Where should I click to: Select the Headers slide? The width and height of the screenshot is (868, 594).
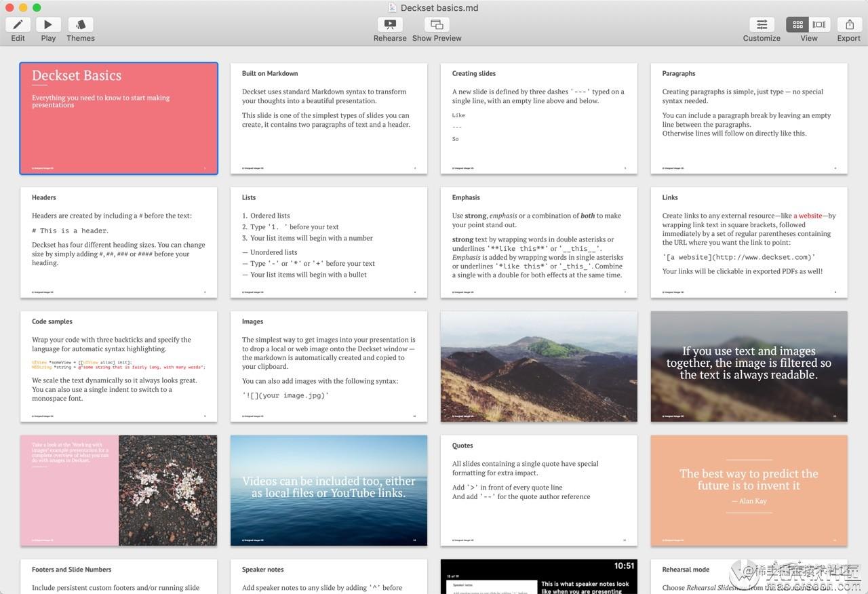[x=119, y=243]
